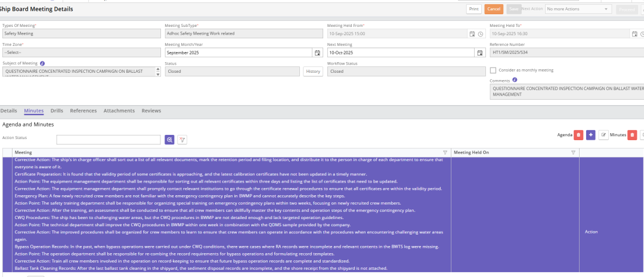This screenshot has width=644, height=277.
Task: Click the edit agenda pencil icon
Action: click(x=603, y=136)
